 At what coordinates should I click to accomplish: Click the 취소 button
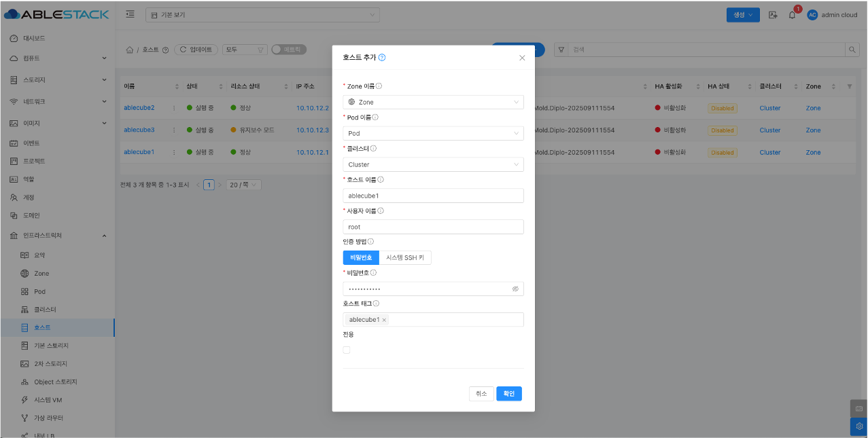point(481,394)
